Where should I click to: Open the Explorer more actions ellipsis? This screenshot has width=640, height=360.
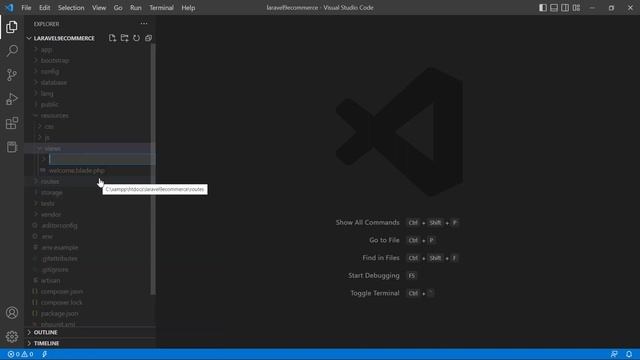click(144, 24)
